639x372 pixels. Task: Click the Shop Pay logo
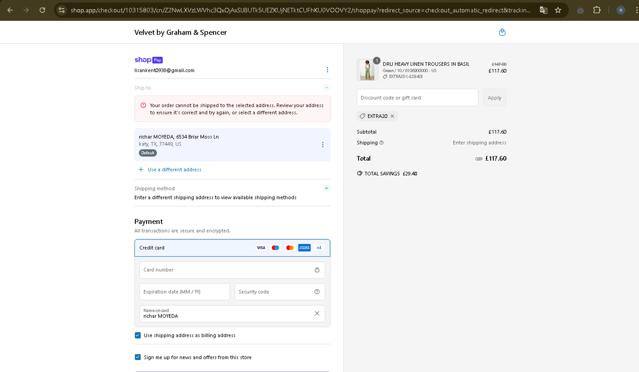click(149, 60)
